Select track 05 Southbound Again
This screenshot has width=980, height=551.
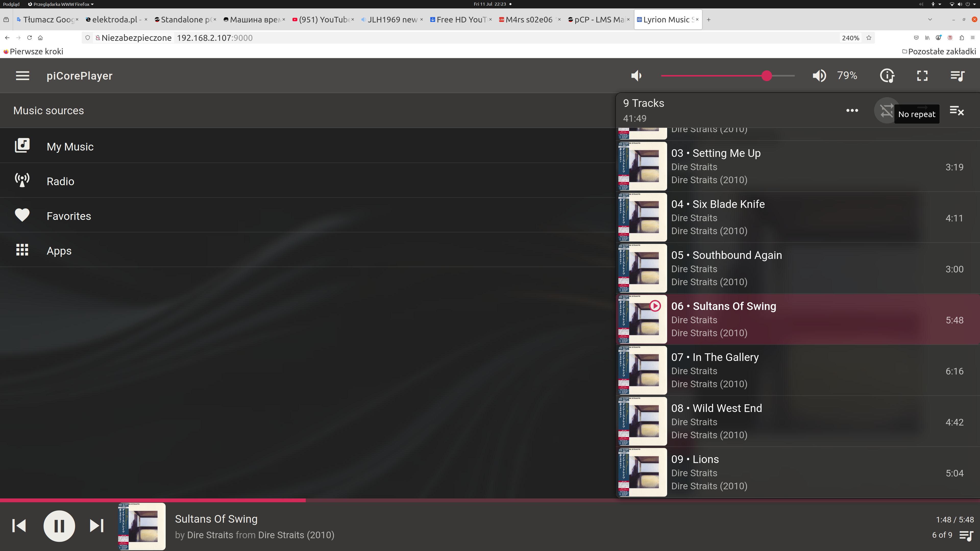tap(798, 268)
